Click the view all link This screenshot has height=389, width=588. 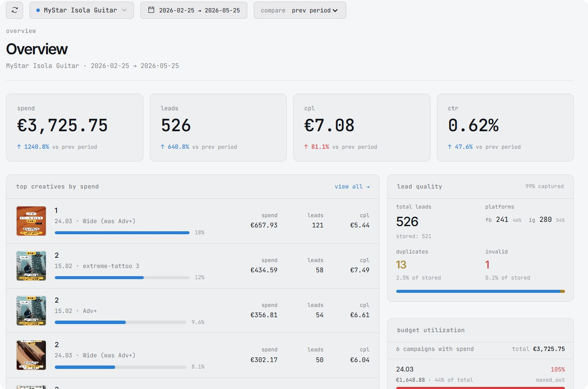pyautogui.click(x=352, y=187)
